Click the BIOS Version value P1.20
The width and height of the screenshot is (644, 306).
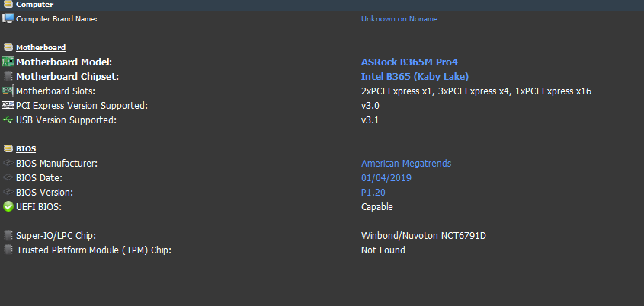[375, 192]
